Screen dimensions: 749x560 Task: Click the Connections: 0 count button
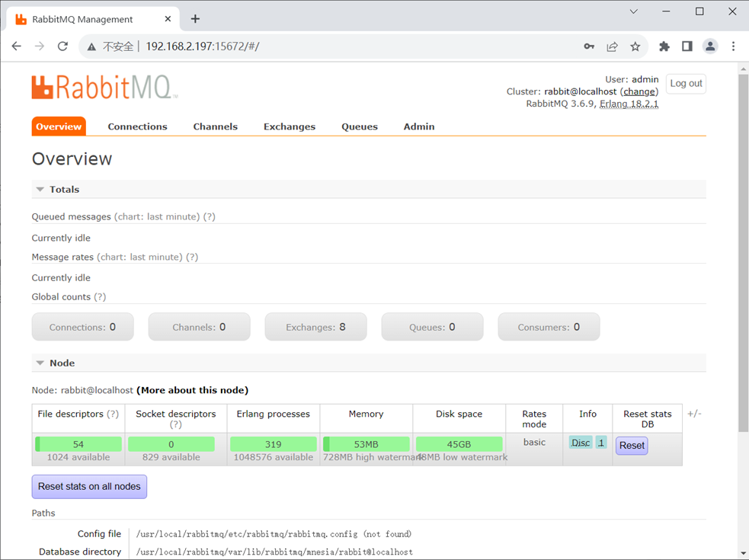pyautogui.click(x=82, y=327)
